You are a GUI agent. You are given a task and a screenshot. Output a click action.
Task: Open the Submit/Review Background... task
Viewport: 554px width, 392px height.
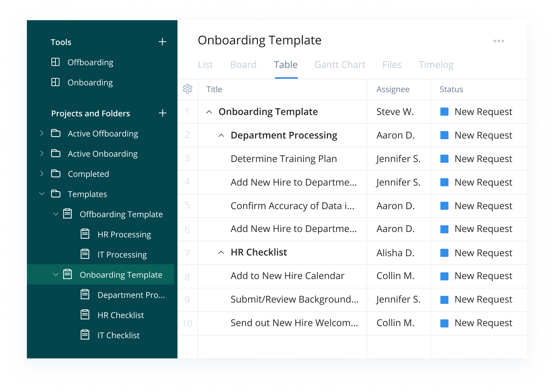[x=294, y=299]
